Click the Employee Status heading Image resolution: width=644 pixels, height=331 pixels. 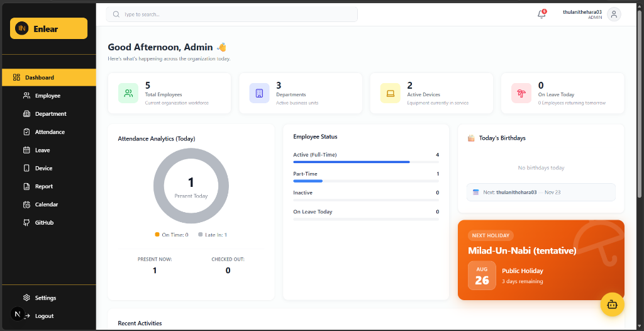coord(316,137)
